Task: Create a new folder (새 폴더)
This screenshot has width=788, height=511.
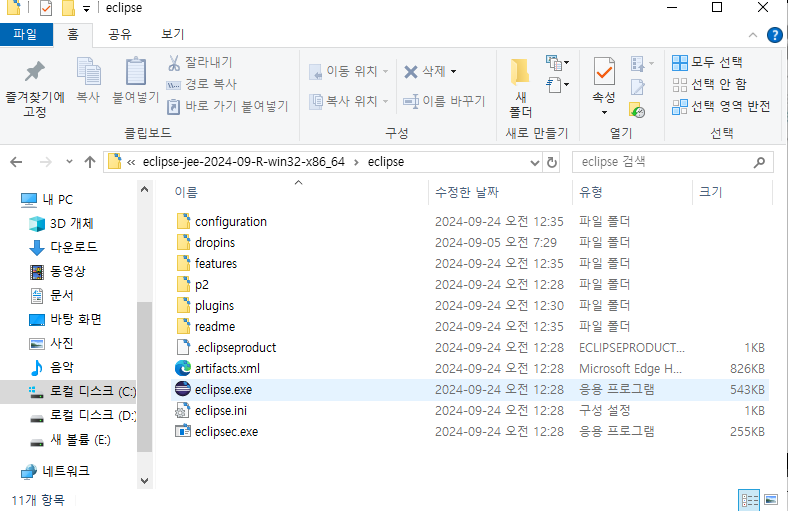Action: coord(520,87)
